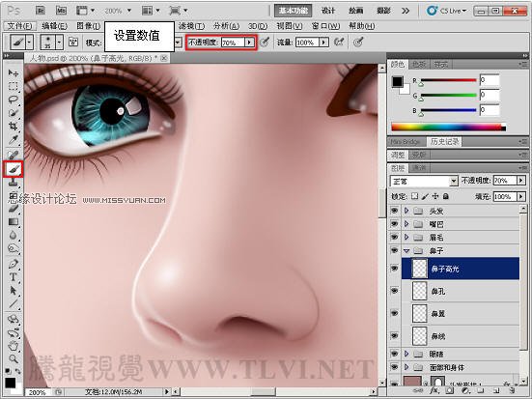Select the Zoom tool
The image size is (532, 399).
[14, 359]
